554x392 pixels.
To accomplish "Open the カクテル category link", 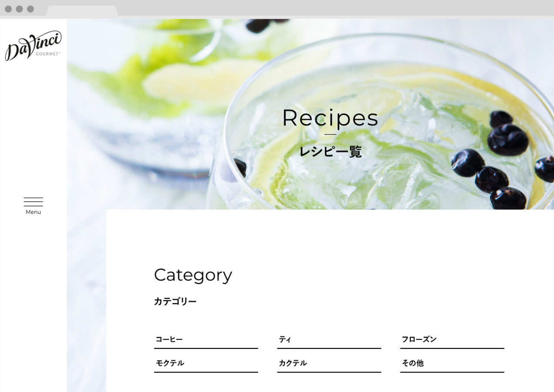I will tap(329, 363).
